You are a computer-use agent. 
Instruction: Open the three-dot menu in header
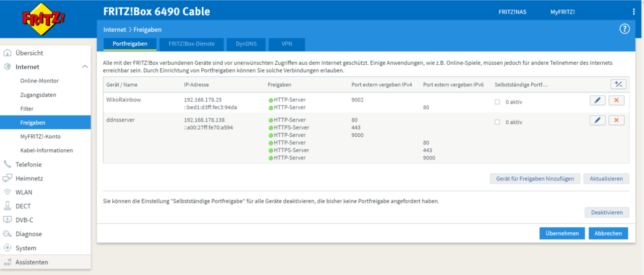coord(633,12)
